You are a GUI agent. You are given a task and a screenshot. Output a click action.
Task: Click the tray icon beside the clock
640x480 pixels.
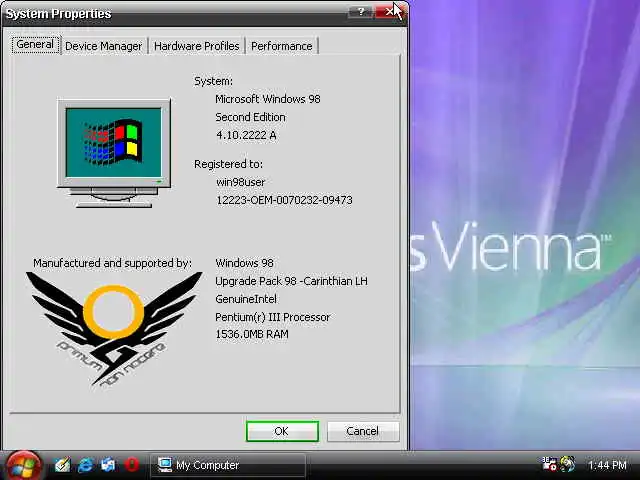point(568,464)
